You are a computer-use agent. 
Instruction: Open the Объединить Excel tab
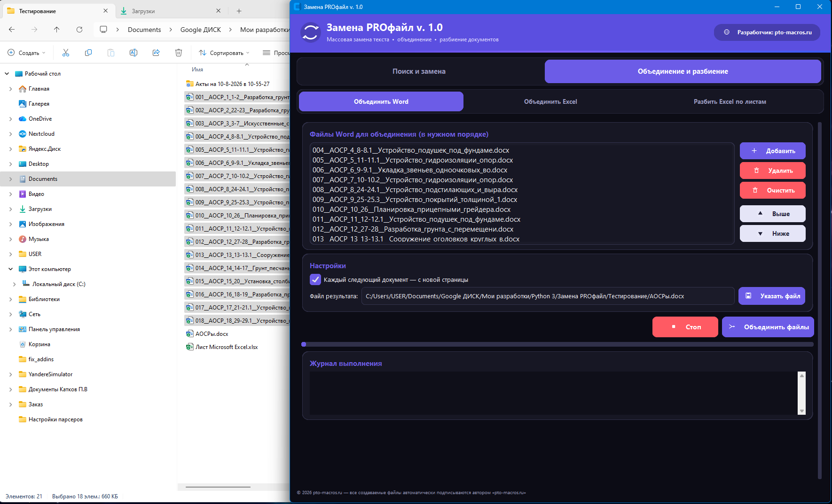coord(550,101)
